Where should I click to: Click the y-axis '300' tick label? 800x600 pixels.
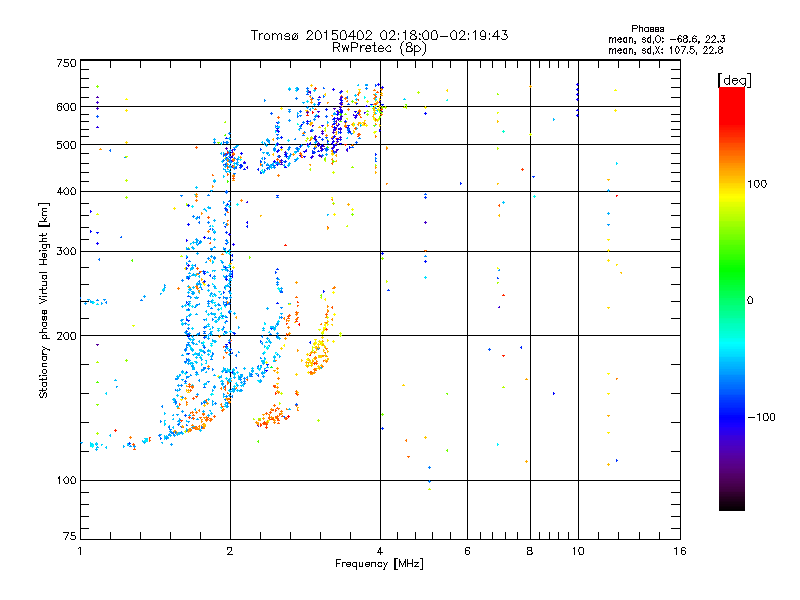pyautogui.click(x=66, y=252)
